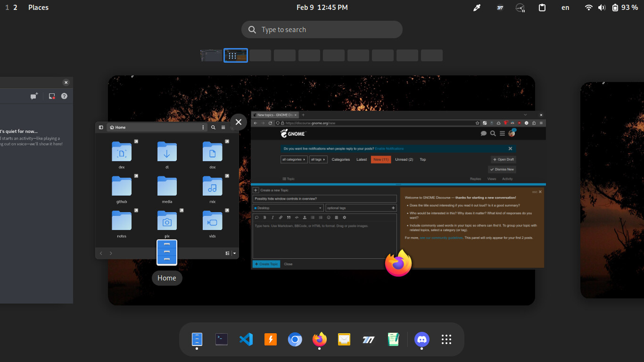644x362 pixels.
Task: Open the chat bubble icon on GNOME Discourse
Action: pos(483,133)
